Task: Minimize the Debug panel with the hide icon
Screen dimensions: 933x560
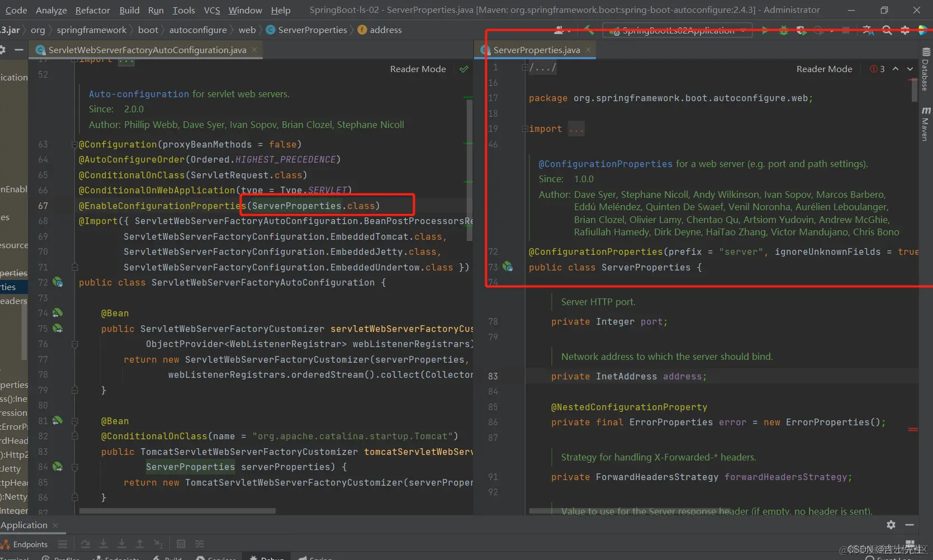Action: pos(910,525)
